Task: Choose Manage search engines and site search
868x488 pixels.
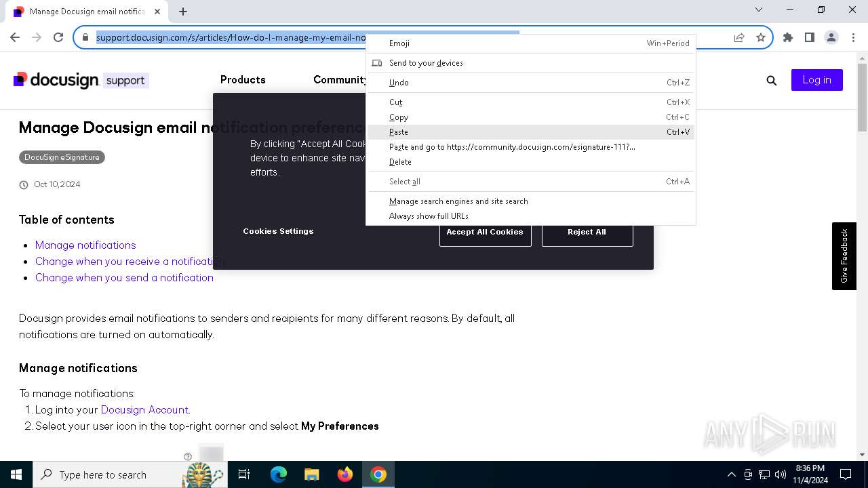Action: click(x=531, y=201)
